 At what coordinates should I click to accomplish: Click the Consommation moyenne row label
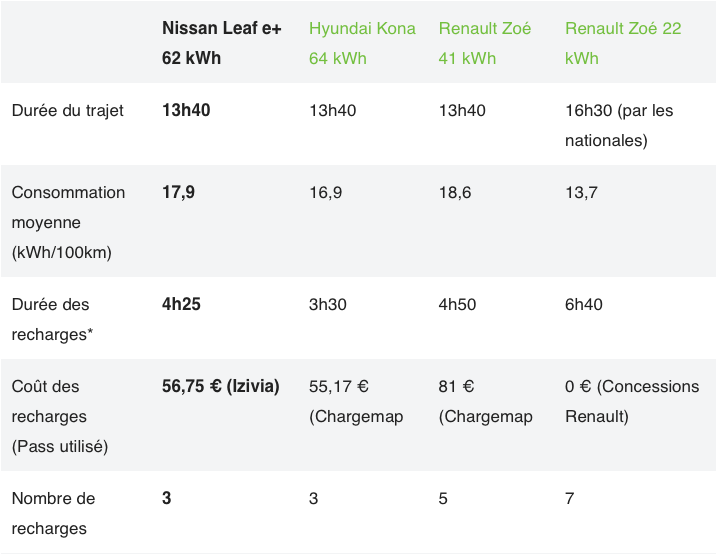(68, 222)
